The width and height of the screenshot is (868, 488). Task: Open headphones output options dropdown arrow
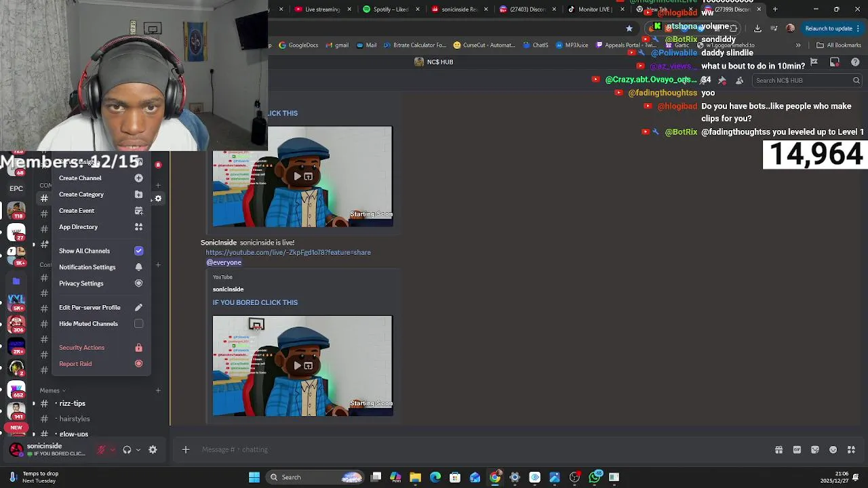(x=138, y=449)
